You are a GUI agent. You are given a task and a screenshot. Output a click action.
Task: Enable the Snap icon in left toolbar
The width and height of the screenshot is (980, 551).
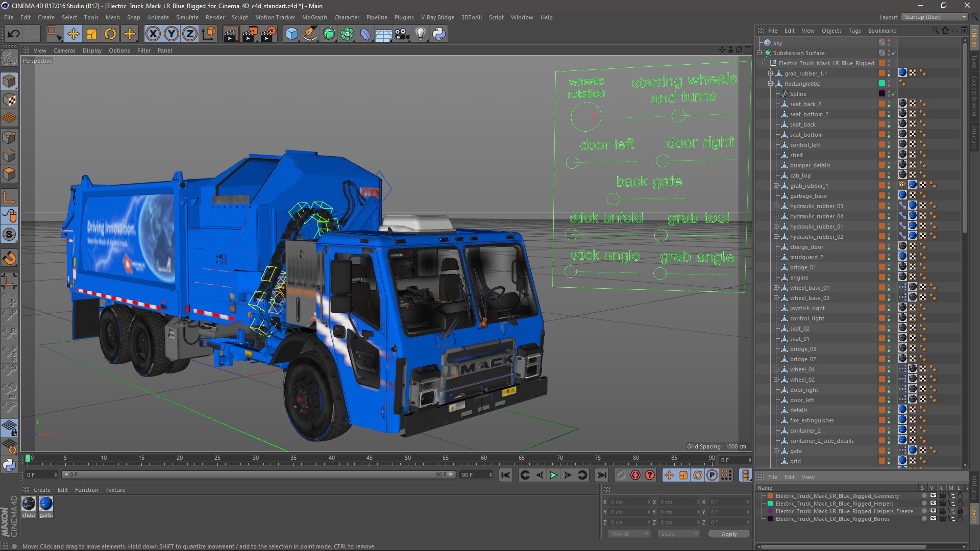click(9, 258)
